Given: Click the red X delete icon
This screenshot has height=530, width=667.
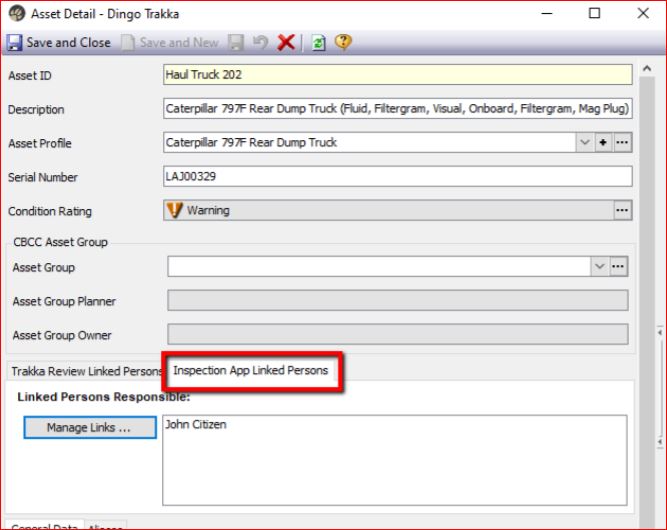Looking at the screenshot, I should coord(286,43).
